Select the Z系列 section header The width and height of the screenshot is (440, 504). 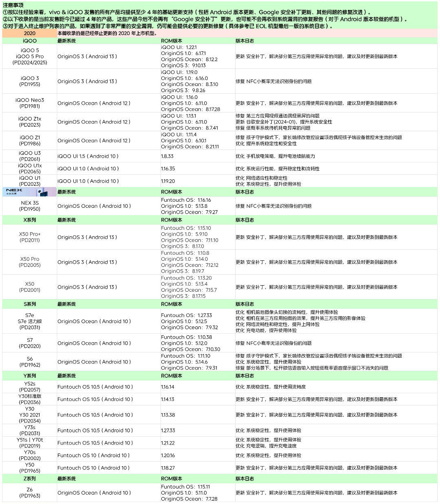click(x=30, y=479)
